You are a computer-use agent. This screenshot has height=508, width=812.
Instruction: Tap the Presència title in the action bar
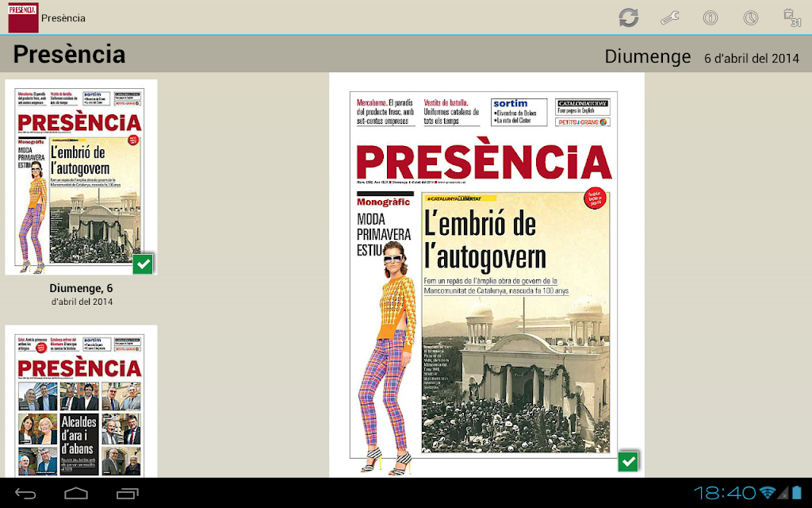(x=63, y=18)
